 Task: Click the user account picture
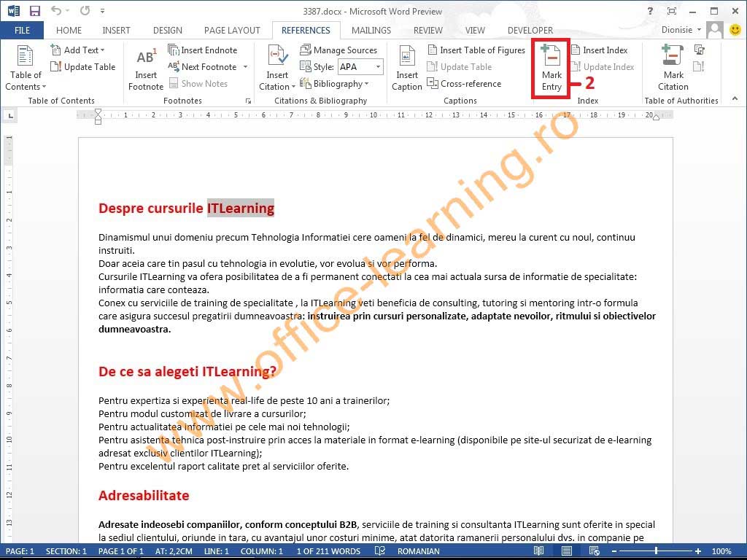(715, 30)
